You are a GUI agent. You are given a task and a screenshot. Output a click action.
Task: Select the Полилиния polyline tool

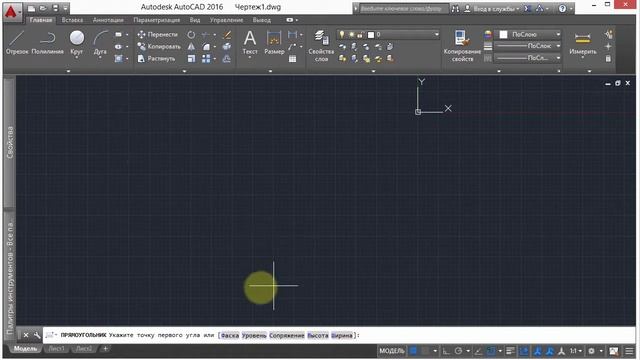47,42
